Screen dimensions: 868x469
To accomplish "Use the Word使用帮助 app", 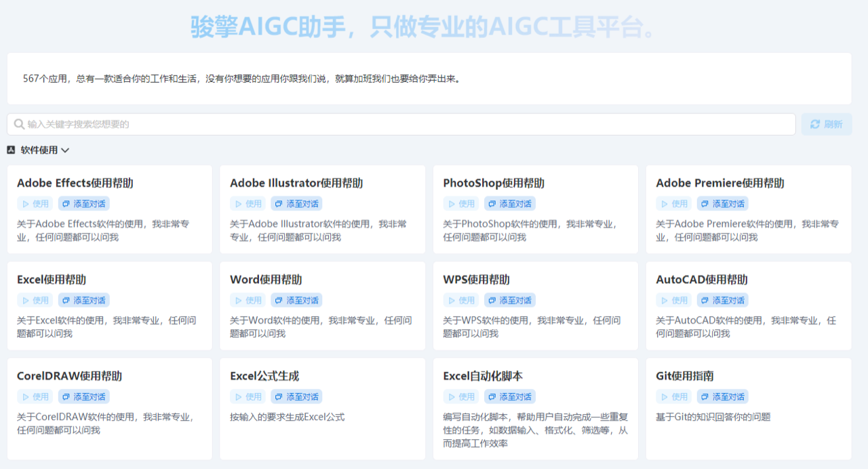I will click(x=248, y=300).
